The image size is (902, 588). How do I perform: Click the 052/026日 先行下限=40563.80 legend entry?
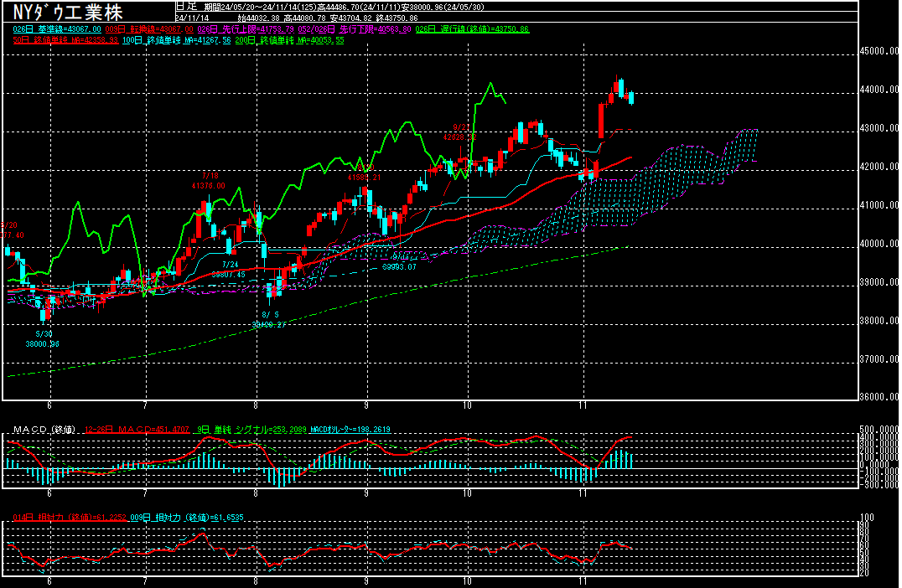point(355,29)
